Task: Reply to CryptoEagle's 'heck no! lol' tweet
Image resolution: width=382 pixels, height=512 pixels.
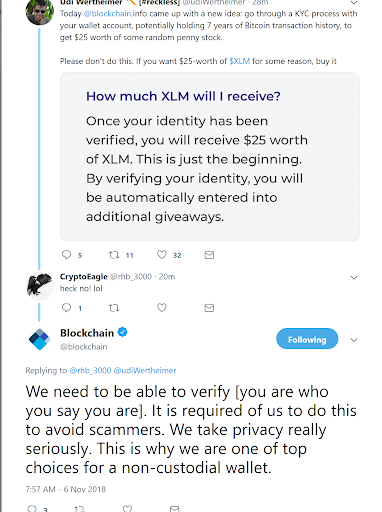Action: coord(67,307)
